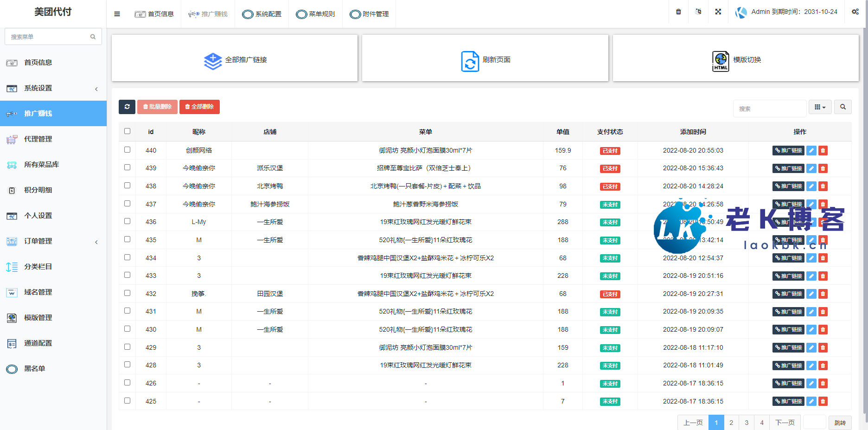Click the 搜索菜单 sidebar search field
The width and height of the screenshot is (868, 430).
[x=49, y=37]
